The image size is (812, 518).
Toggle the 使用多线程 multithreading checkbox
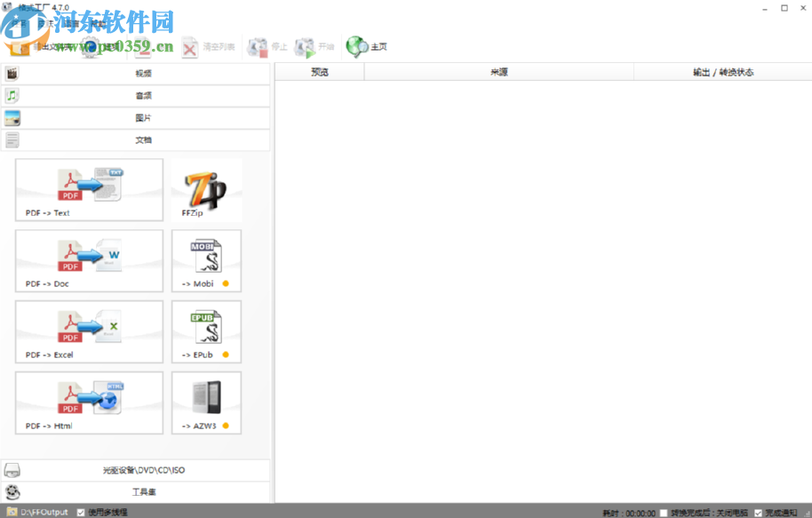tap(81, 513)
